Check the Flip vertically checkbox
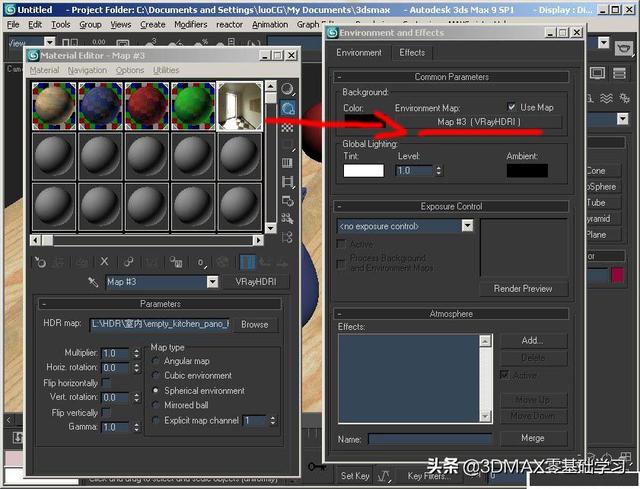The width and height of the screenshot is (640, 489). 106,412
